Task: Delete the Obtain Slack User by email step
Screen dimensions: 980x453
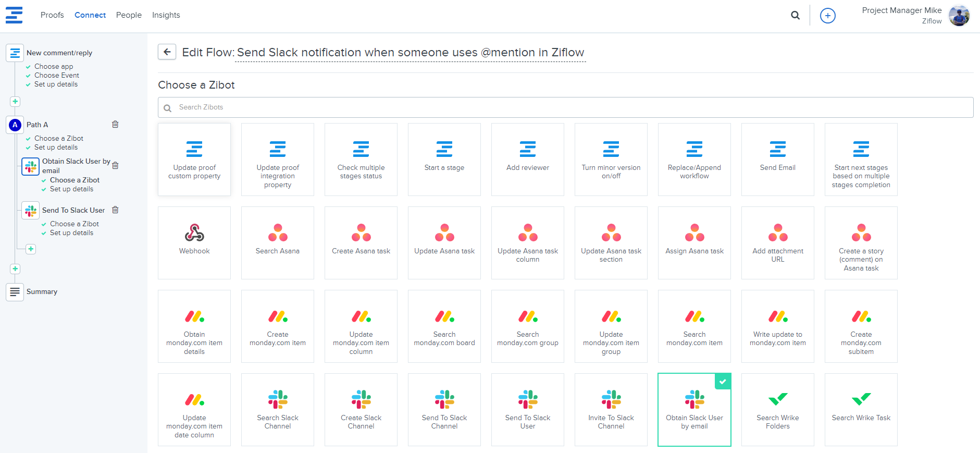Action: coord(115,165)
